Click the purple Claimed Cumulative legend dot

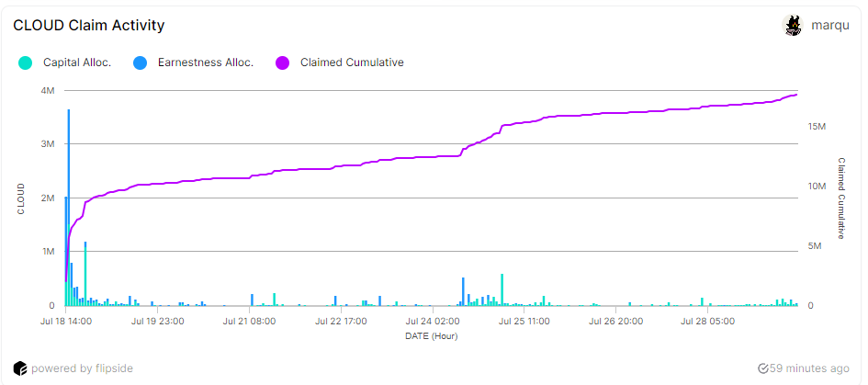tap(282, 62)
